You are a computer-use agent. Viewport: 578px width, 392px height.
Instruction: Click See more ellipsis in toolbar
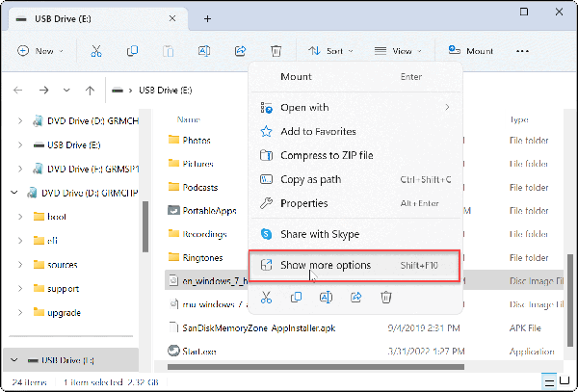(522, 51)
